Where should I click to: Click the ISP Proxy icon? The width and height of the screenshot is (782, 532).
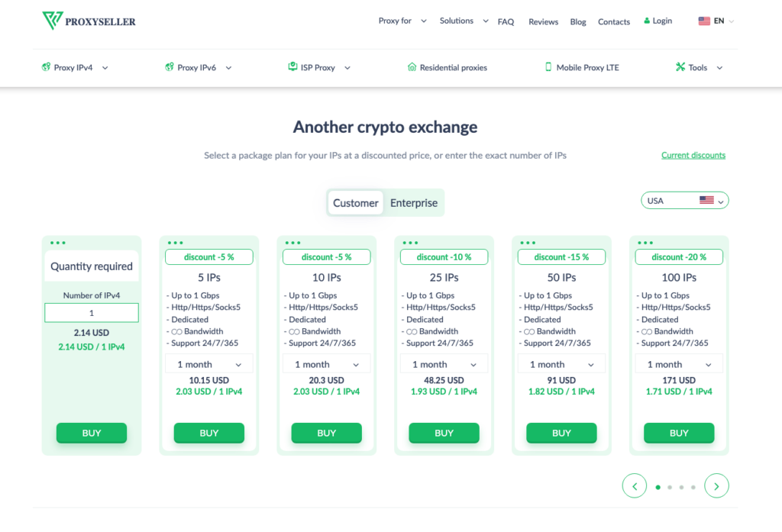point(292,67)
